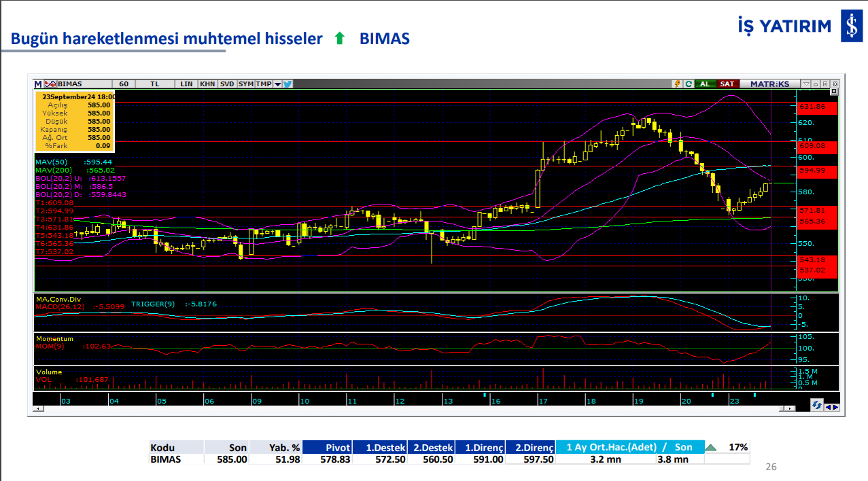Image resolution: width=868 pixels, height=481 pixels.
Task: Expand the triangle menu beside MATRIKS
Action: [807, 84]
